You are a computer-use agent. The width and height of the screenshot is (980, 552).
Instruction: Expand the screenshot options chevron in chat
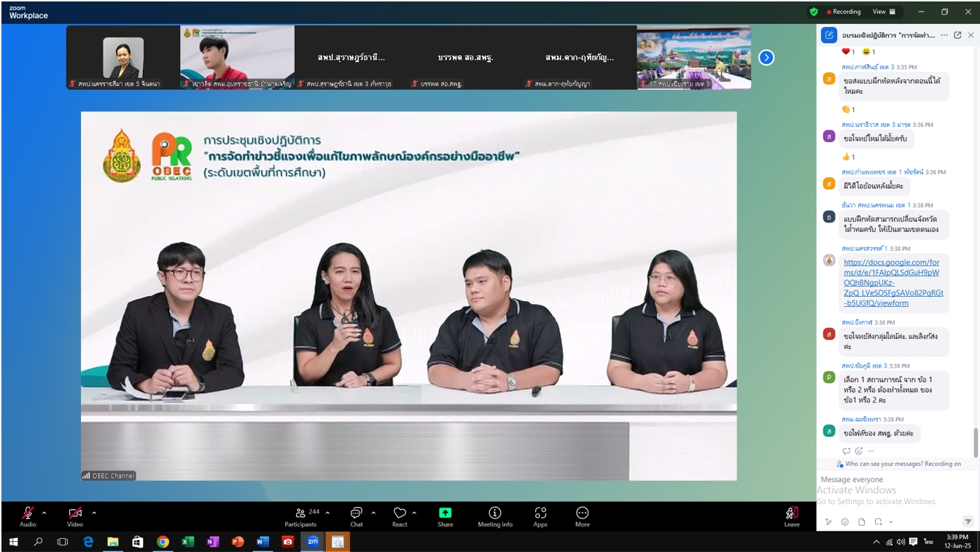click(x=890, y=522)
